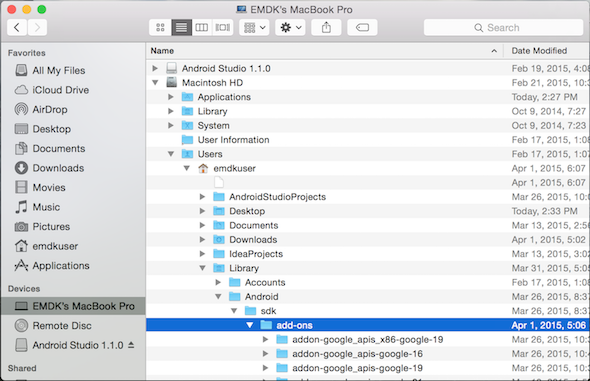Open iCloud Drive from sidebar

(x=52, y=90)
